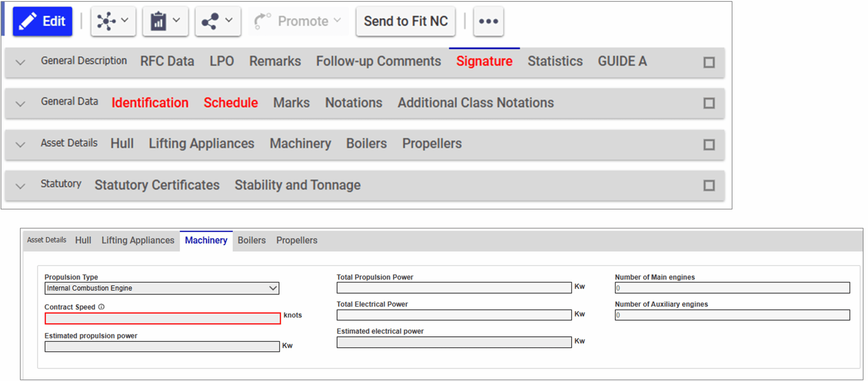Open the Boilers tab in lower panel
Viewport: 868px width, 381px height.
[x=252, y=240]
